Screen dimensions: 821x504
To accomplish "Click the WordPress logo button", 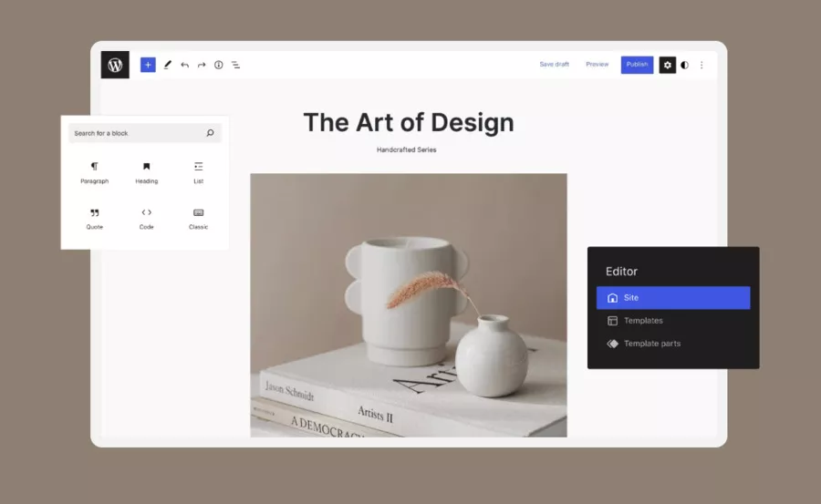I will pos(115,65).
